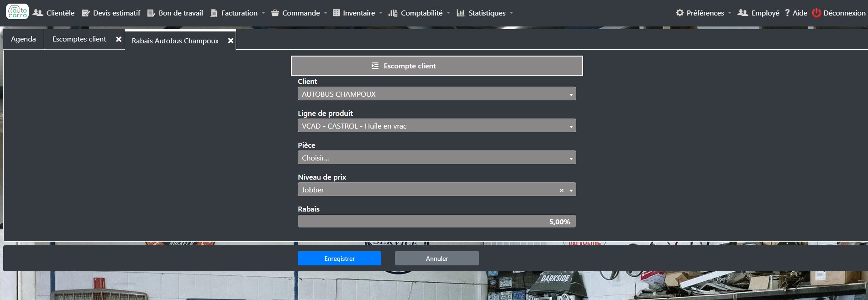This screenshot has height=300, width=868.
Task: Switch to the Agenda tab
Action: point(23,39)
